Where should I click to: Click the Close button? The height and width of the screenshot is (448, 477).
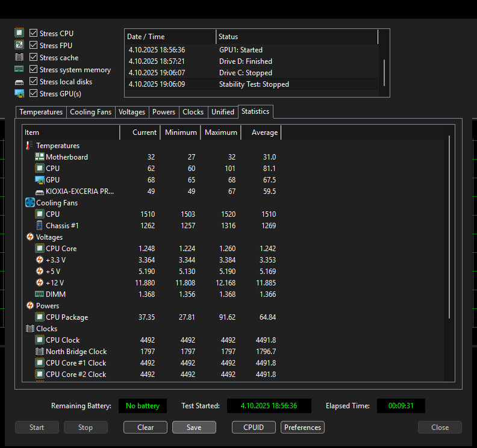click(x=440, y=428)
